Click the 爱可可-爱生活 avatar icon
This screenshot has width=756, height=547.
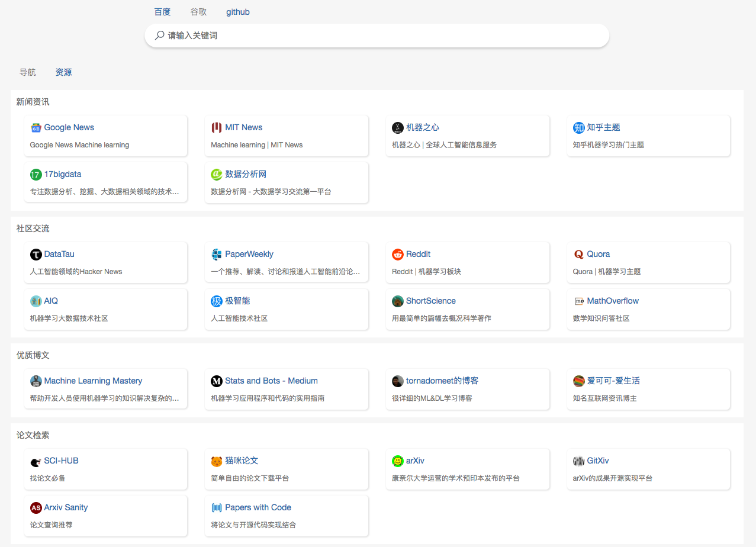click(x=579, y=381)
